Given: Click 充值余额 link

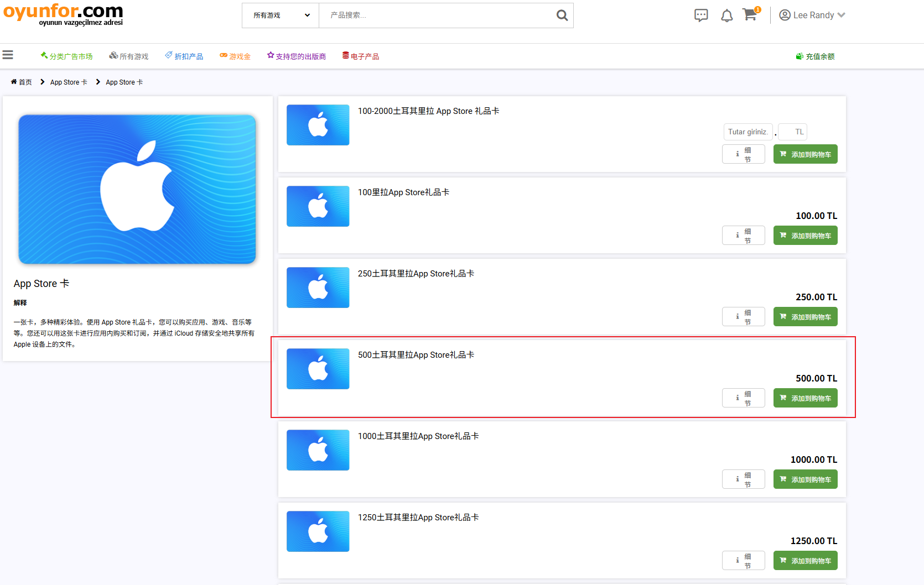Looking at the screenshot, I should (x=816, y=56).
